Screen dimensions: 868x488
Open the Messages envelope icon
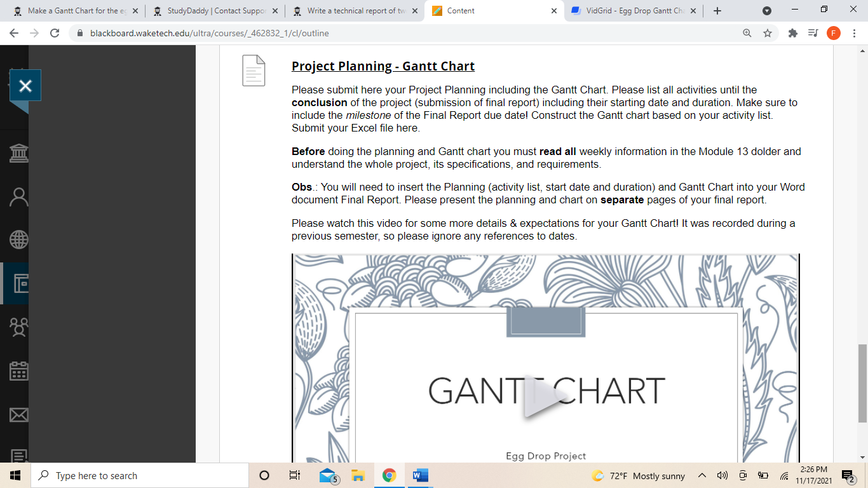tap(18, 415)
